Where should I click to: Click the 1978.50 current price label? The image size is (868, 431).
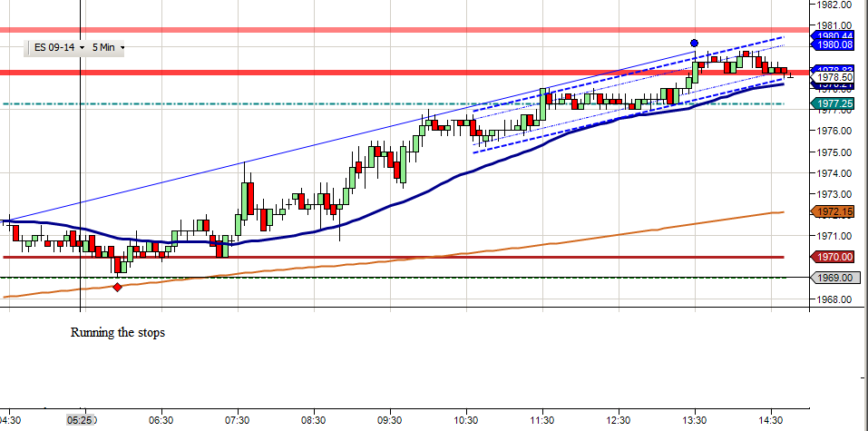click(x=834, y=77)
